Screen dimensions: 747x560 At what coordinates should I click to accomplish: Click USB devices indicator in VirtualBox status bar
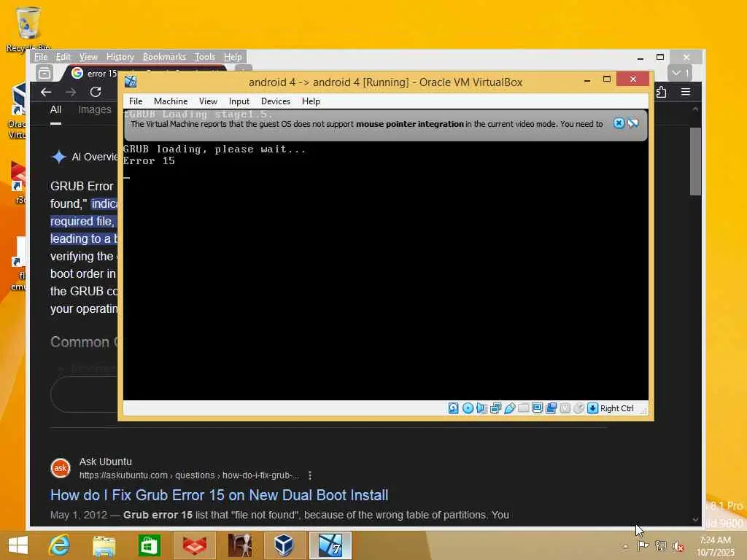click(x=509, y=408)
